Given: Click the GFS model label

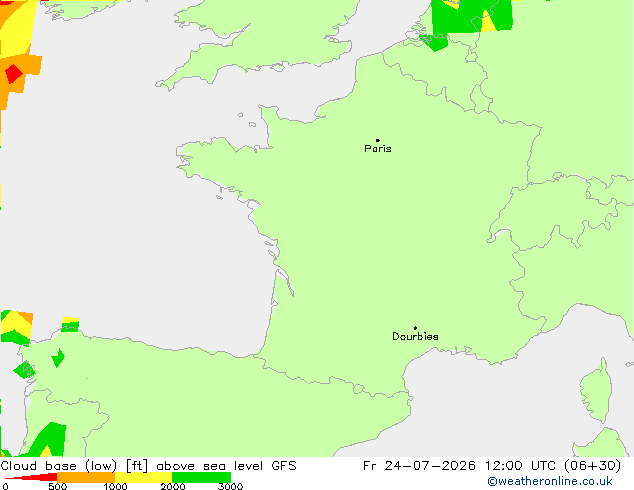Looking at the screenshot, I should (x=284, y=466).
